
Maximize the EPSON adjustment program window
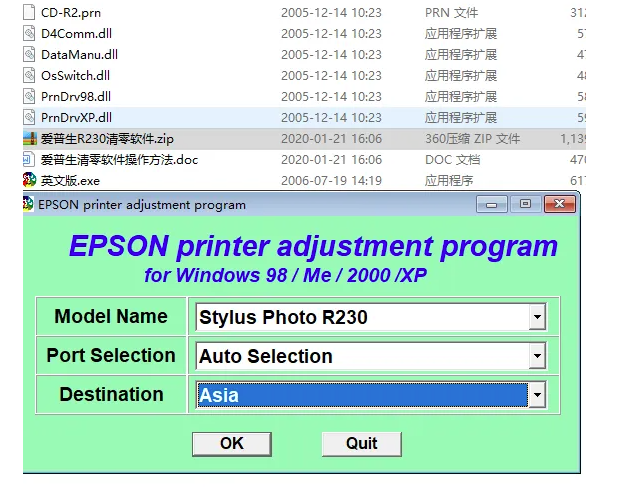point(525,204)
